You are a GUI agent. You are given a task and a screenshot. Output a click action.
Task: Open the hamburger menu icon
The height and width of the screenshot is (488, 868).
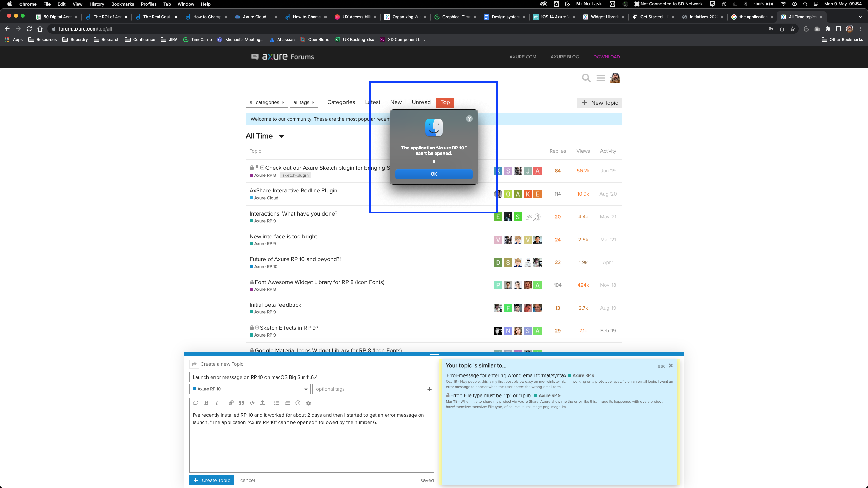click(600, 78)
